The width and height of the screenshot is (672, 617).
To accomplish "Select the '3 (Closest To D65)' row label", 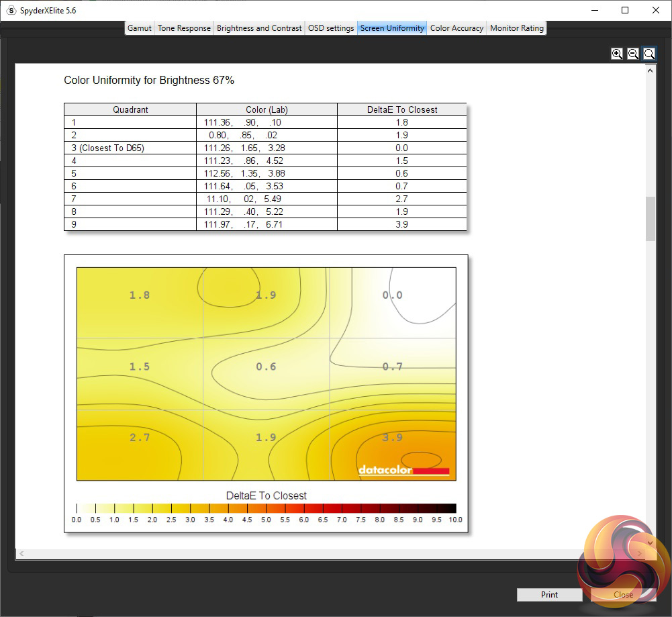I will pyautogui.click(x=107, y=148).
